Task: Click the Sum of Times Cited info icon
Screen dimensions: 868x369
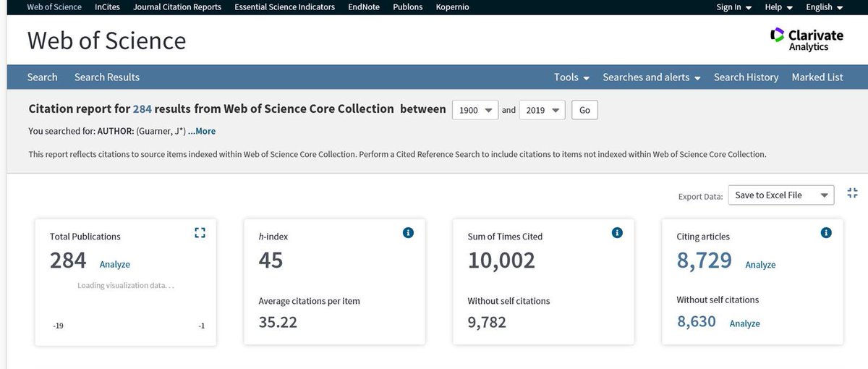Action: [617, 232]
